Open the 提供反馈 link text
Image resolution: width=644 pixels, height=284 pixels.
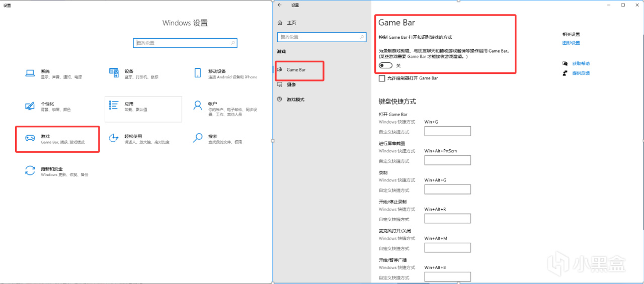point(581,73)
